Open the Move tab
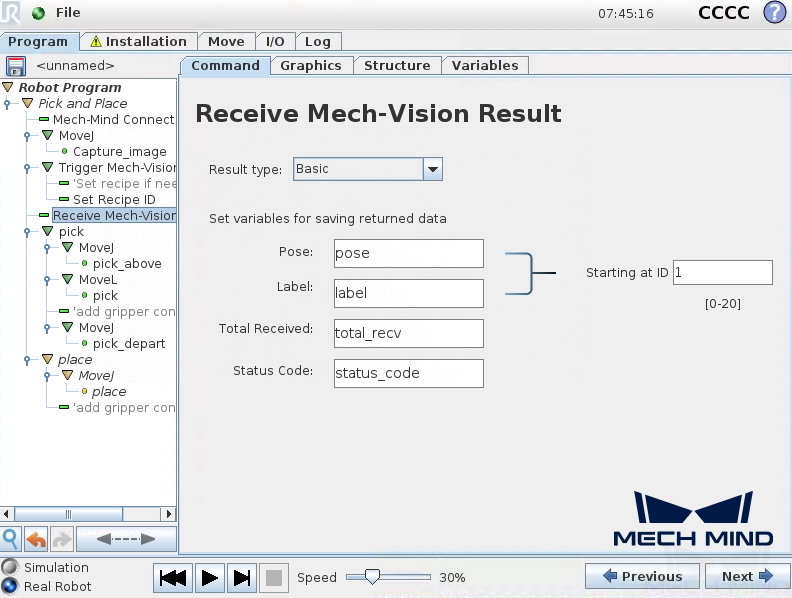Viewport: 792px width, 598px height. coord(226,41)
